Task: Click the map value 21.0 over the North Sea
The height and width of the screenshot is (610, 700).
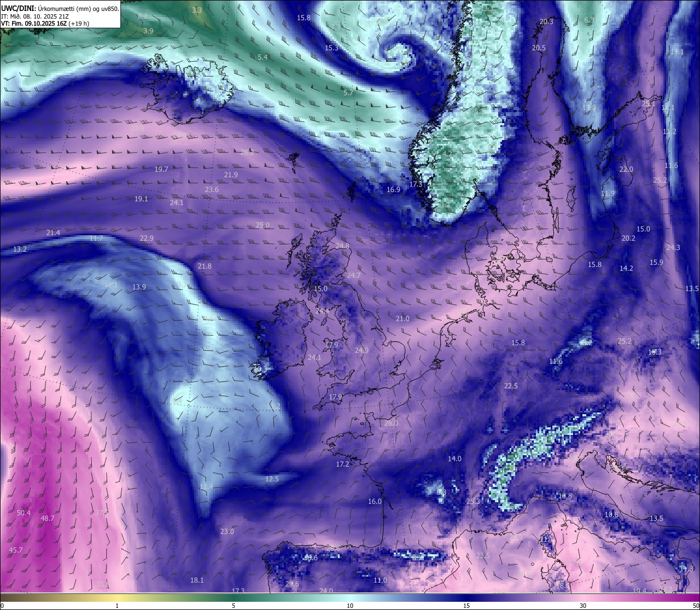Action: coord(402,319)
